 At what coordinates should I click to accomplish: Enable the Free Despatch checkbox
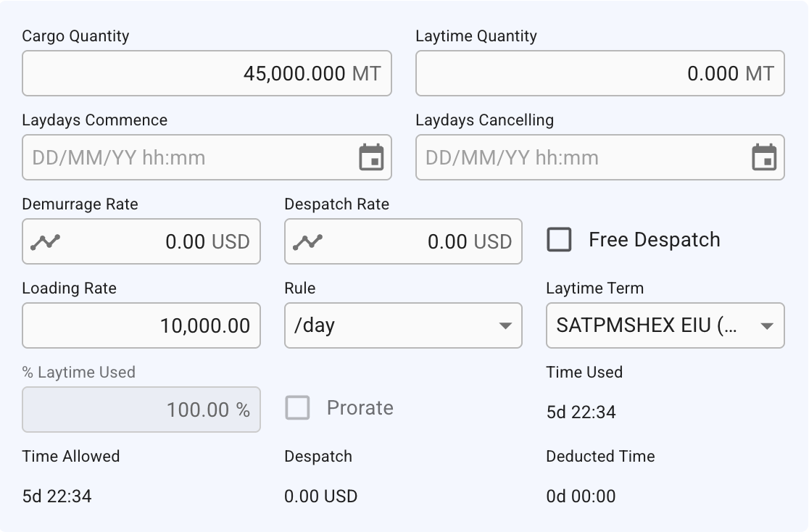[x=559, y=240]
